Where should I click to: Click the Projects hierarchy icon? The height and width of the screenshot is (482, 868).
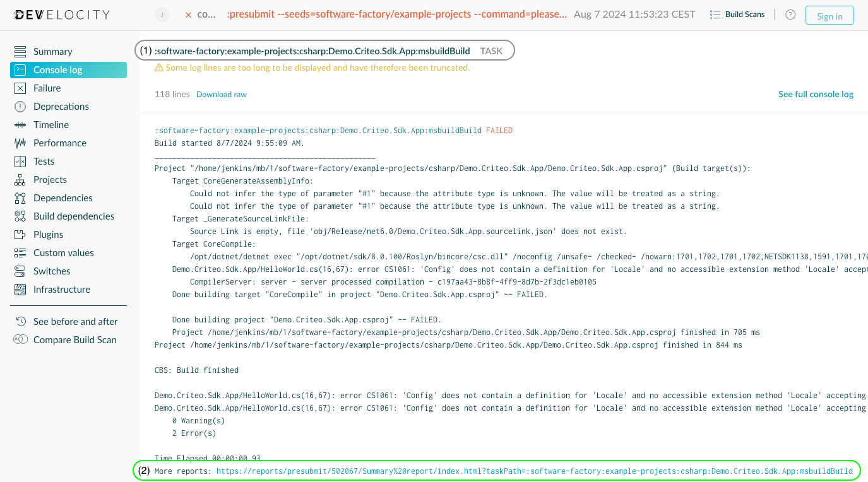pyautogui.click(x=20, y=180)
